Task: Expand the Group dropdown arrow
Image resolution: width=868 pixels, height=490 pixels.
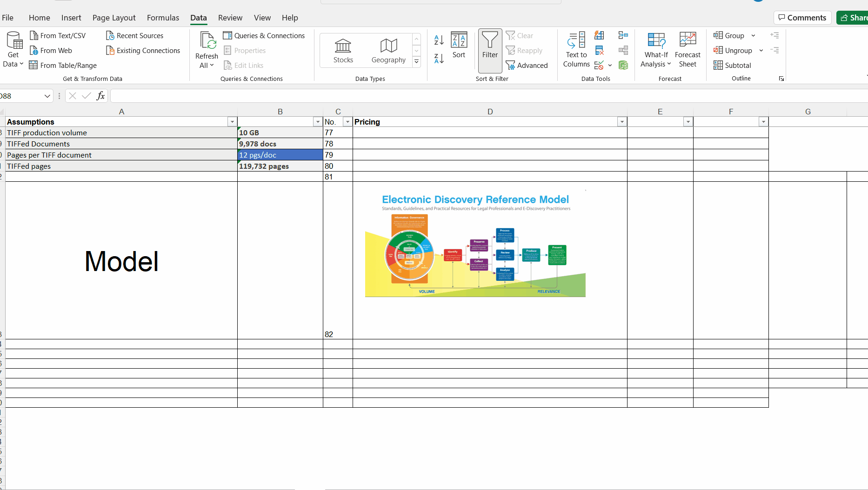Action: pyautogui.click(x=753, y=36)
